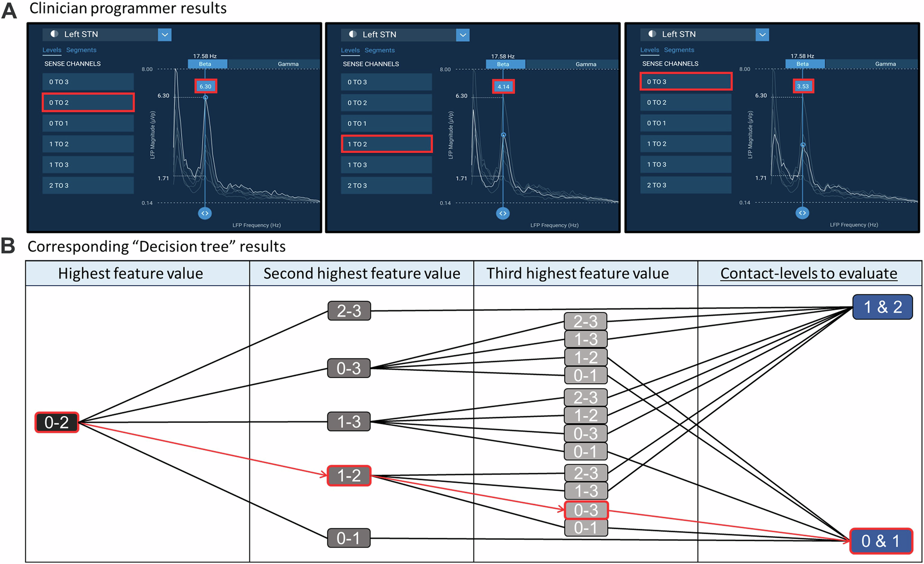The image size is (924, 564).
Task: Click the 4.14 value label in middle panel
Action: pyautogui.click(x=503, y=87)
